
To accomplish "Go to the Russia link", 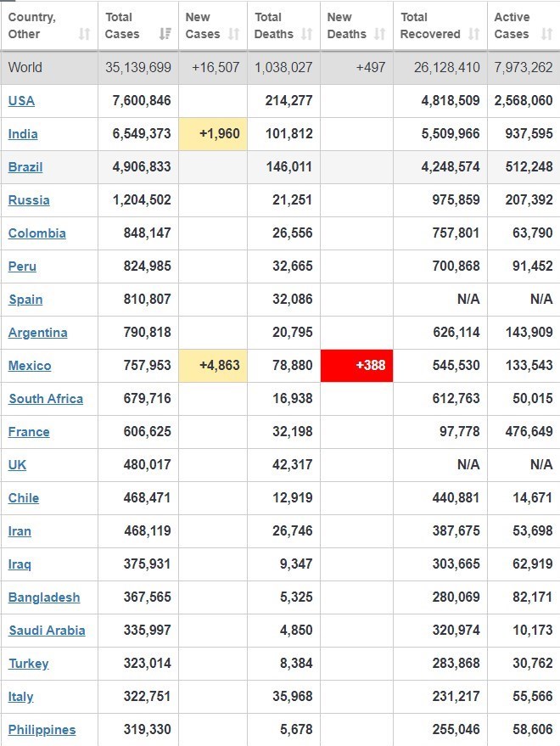I will 29,200.
